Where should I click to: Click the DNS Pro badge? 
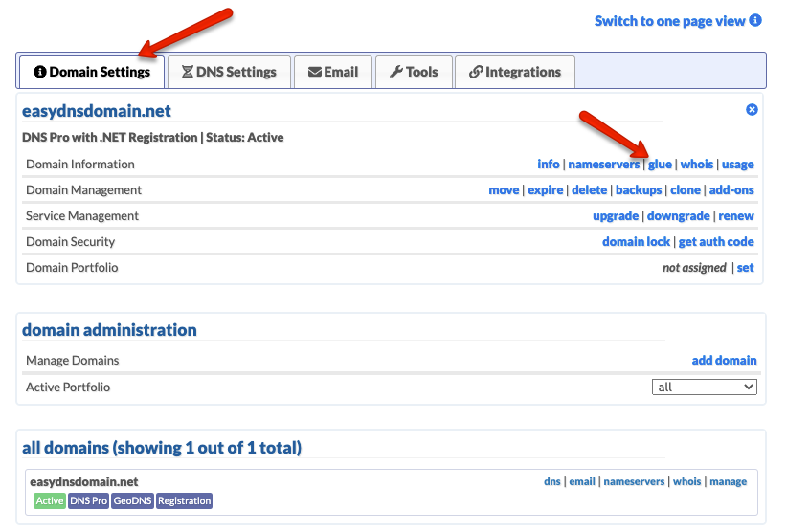[x=88, y=500]
